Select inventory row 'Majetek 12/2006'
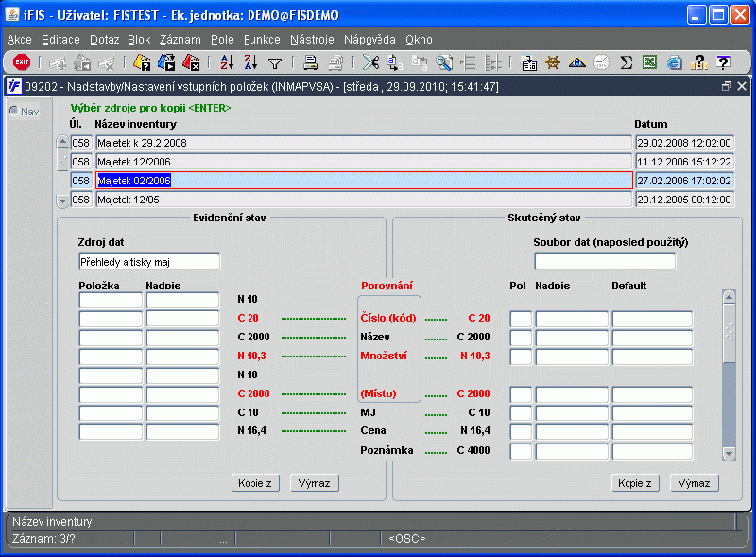Image resolution: width=756 pixels, height=557 pixels. (364, 162)
